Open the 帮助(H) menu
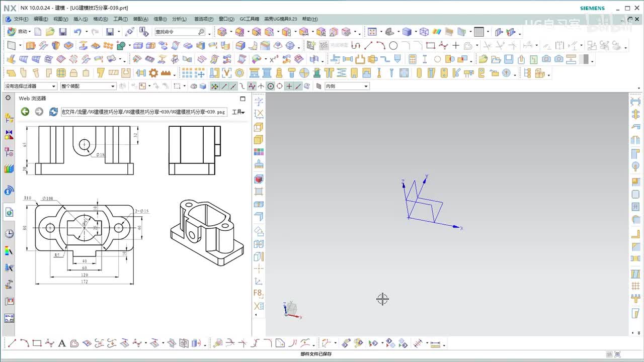Viewport: 644px width, 362px height. click(x=310, y=19)
